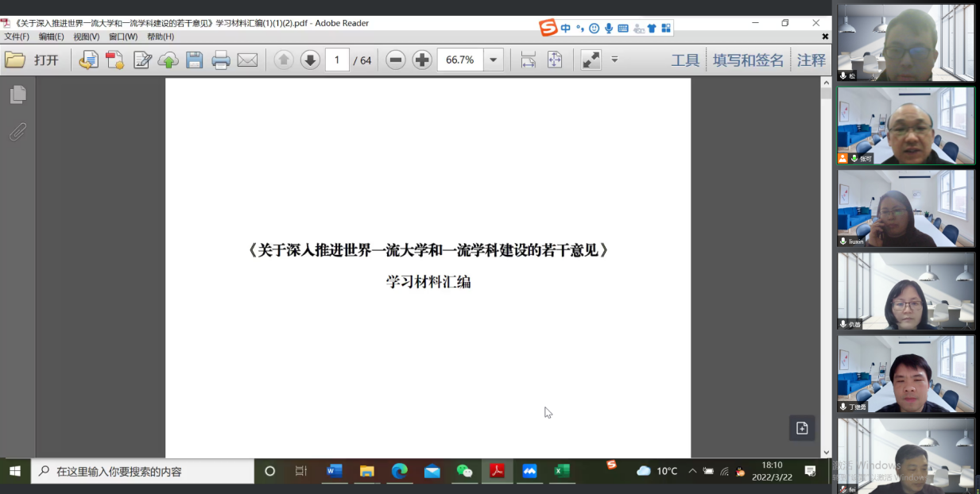Open attachments paperclip panel
Screen dimensions: 980x494
coord(17,132)
